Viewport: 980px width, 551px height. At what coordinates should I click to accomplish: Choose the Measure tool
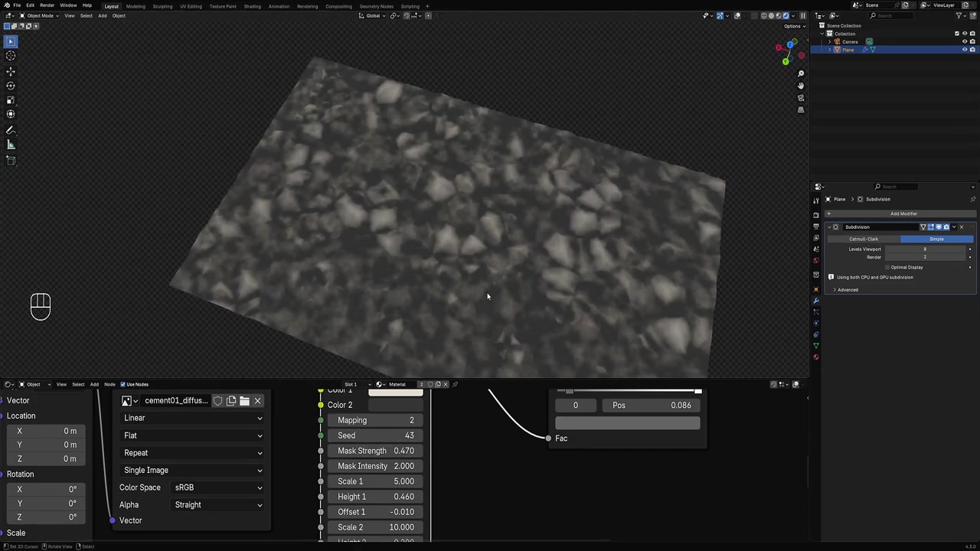pos(11,145)
